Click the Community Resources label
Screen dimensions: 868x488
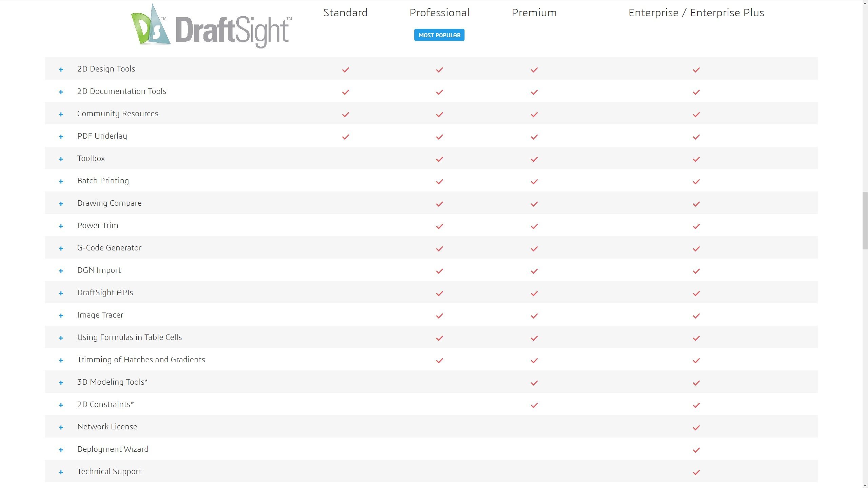tap(118, 114)
